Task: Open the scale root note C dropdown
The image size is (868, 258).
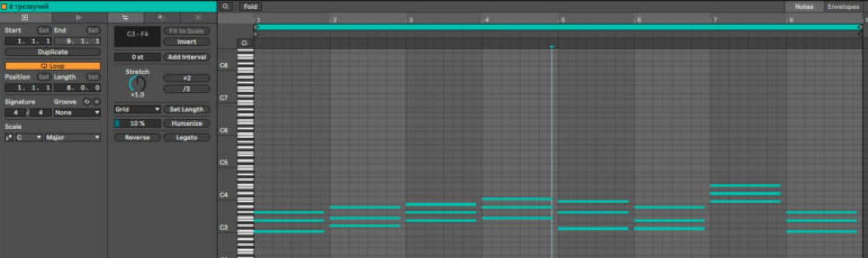Action: 29,137
